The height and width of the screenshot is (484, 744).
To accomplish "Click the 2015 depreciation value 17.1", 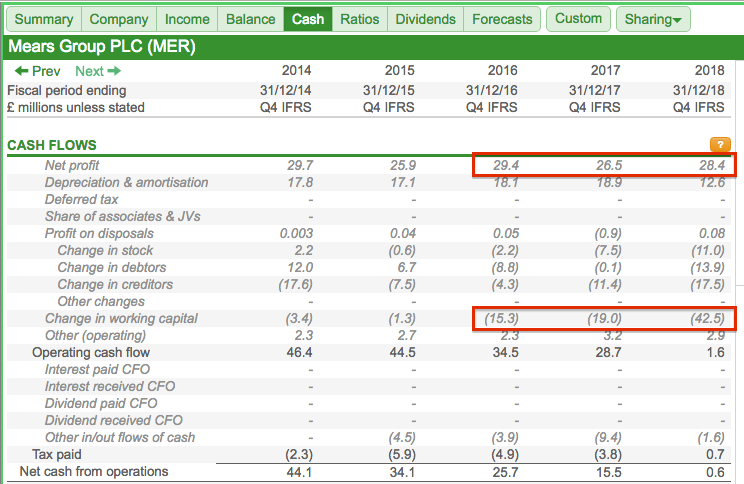I will pyautogui.click(x=403, y=183).
